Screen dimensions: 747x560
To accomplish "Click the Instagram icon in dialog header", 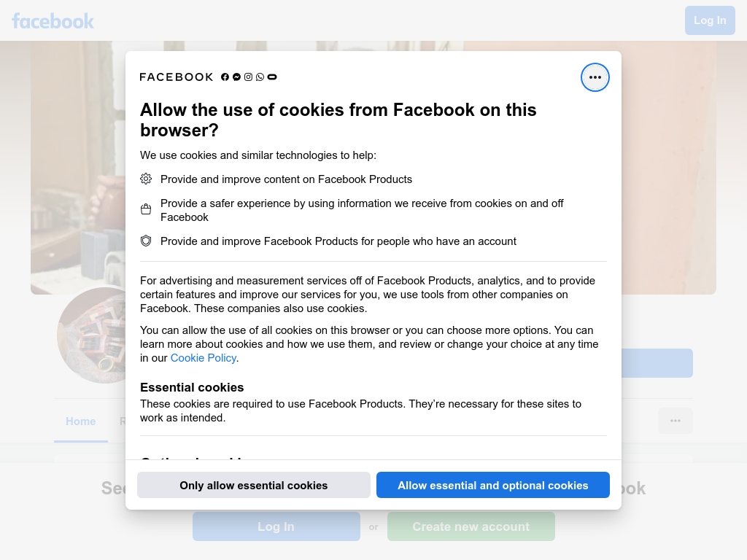I will click(x=248, y=77).
